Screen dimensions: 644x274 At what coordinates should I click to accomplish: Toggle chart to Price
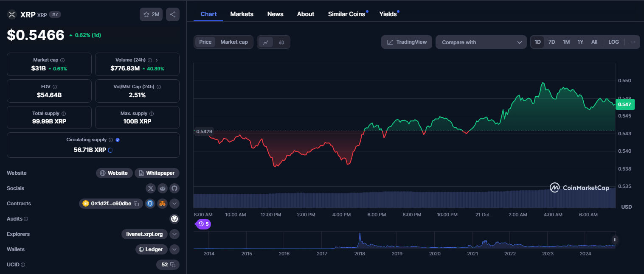tap(205, 42)
